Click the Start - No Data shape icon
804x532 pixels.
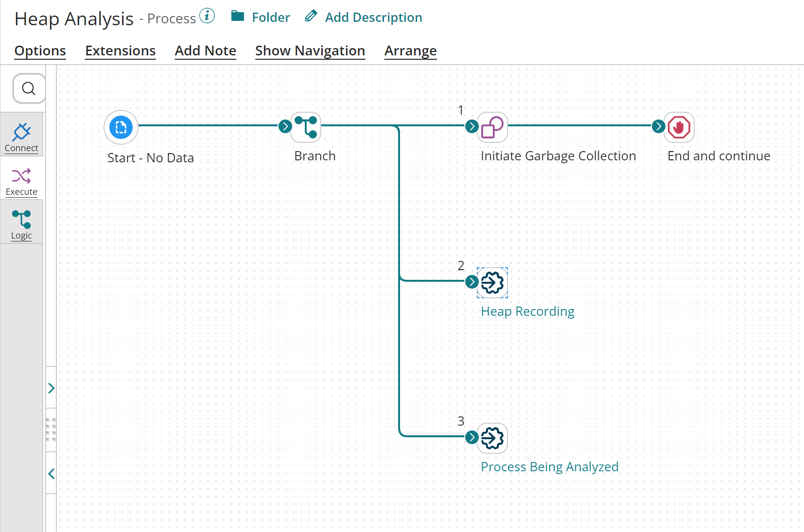[x=121, y=127]
